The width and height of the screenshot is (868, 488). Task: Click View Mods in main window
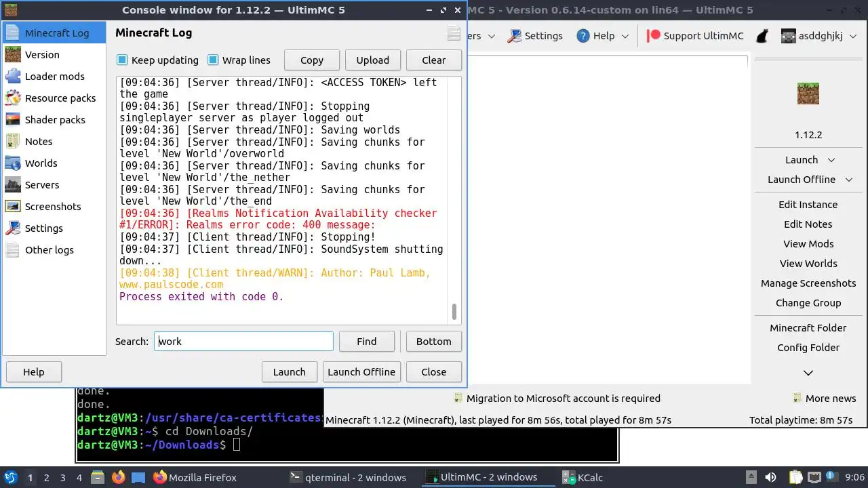tap(808, 244)
